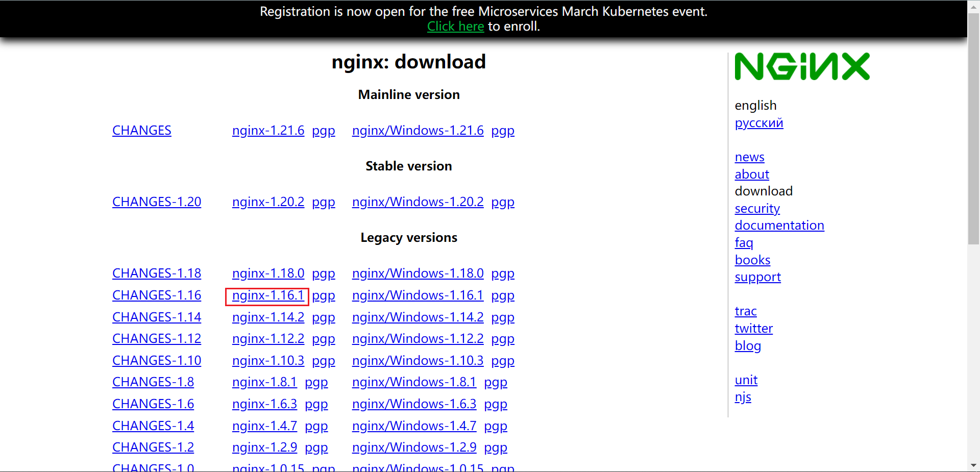Screen dimensions: 980x472
Task: Download nginx/Windows-1.18.0
Action: click(x=418, y=273)
